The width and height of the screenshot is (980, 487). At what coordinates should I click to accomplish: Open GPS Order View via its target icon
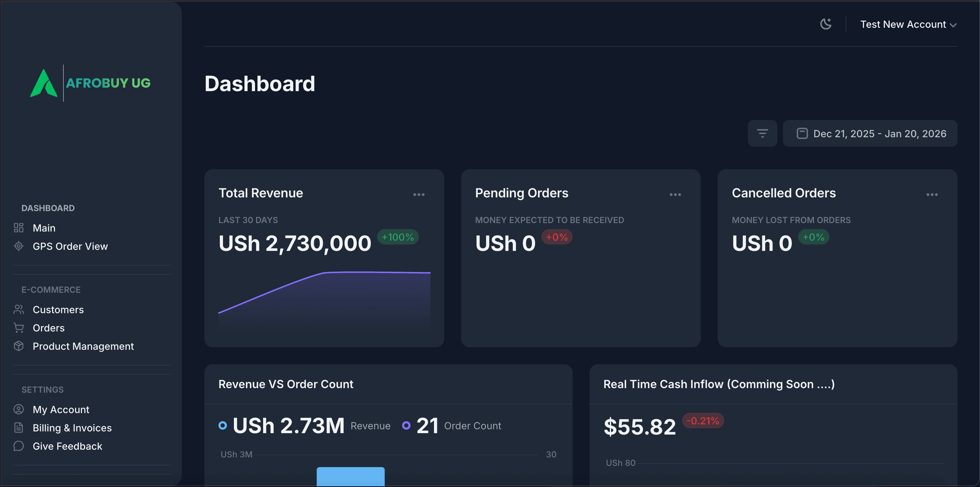18,246
